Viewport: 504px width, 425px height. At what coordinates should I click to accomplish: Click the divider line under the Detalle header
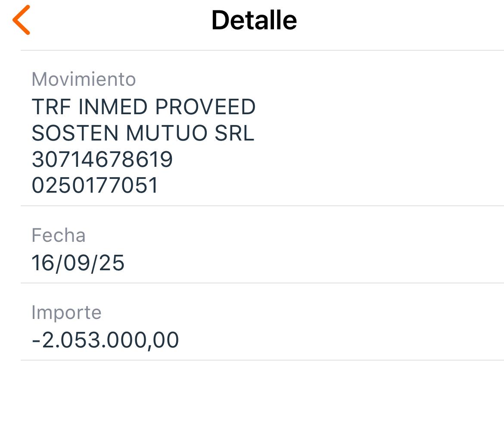pyautogui.click(x=262, y=50)
